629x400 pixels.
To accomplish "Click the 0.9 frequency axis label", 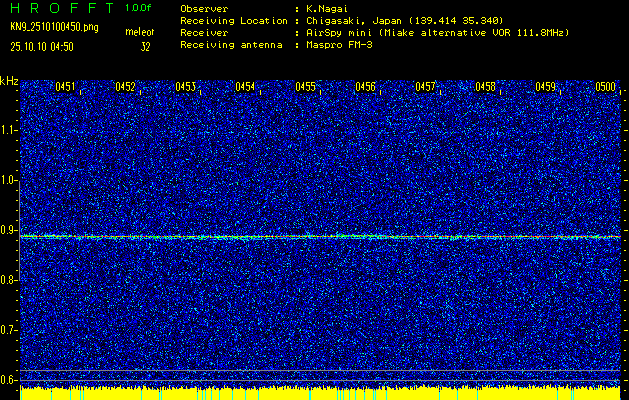I will click(9, 230).
